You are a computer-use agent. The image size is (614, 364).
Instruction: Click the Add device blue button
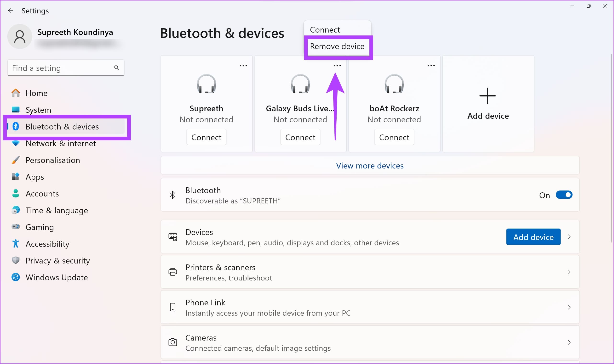(x=533, y=237)
